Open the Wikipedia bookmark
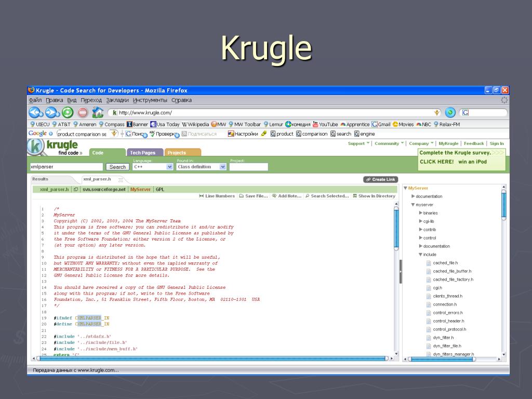Viewport: 532px width, 399px height. pos(195,125)
